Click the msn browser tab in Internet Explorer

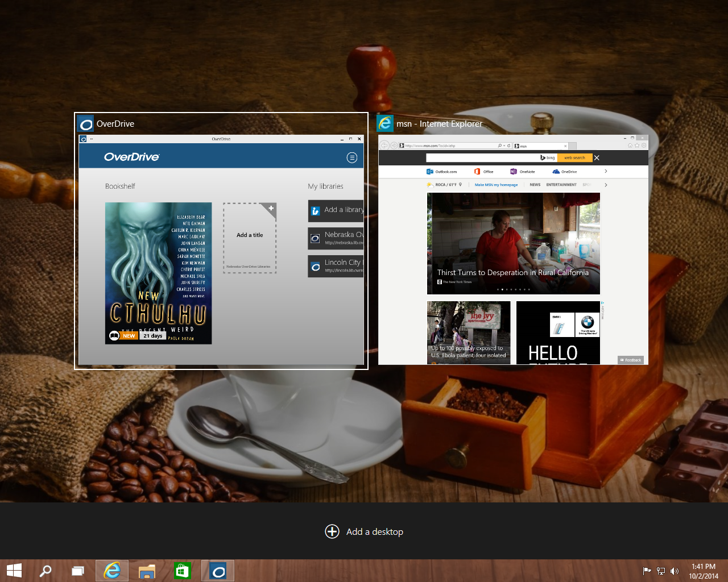tap(540, 146)
